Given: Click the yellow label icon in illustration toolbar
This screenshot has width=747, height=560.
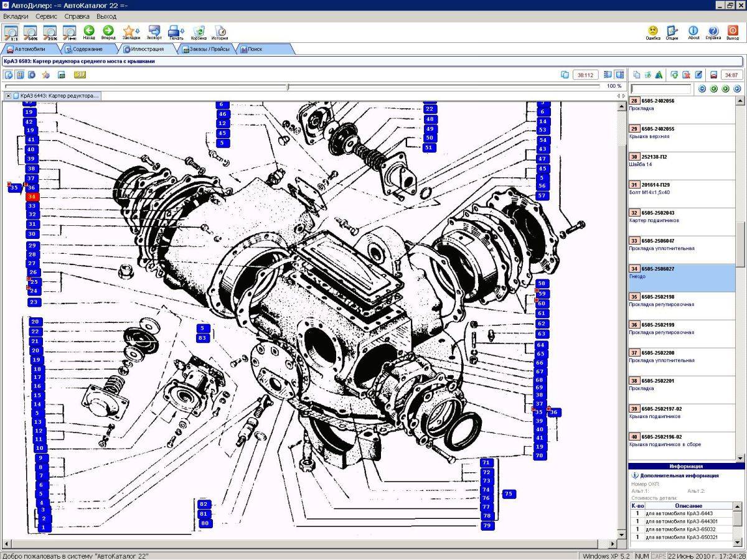Looking at the screenshot, I should click(80, 75).
